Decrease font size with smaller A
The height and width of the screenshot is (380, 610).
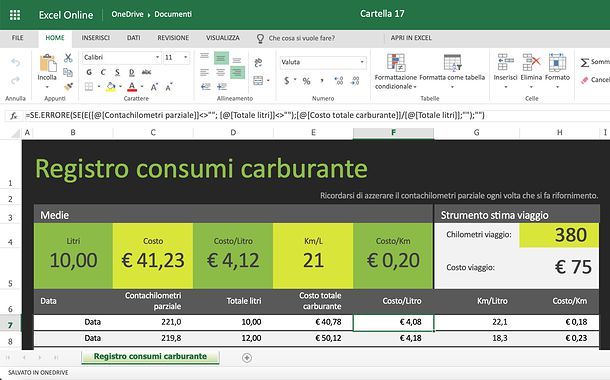coord(169,87)
